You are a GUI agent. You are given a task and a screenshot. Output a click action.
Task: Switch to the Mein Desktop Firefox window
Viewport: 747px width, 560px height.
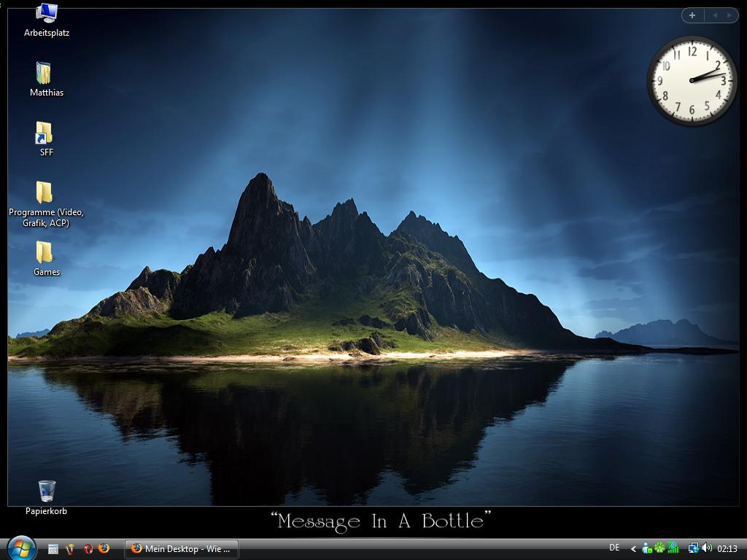tap(182, 548)
